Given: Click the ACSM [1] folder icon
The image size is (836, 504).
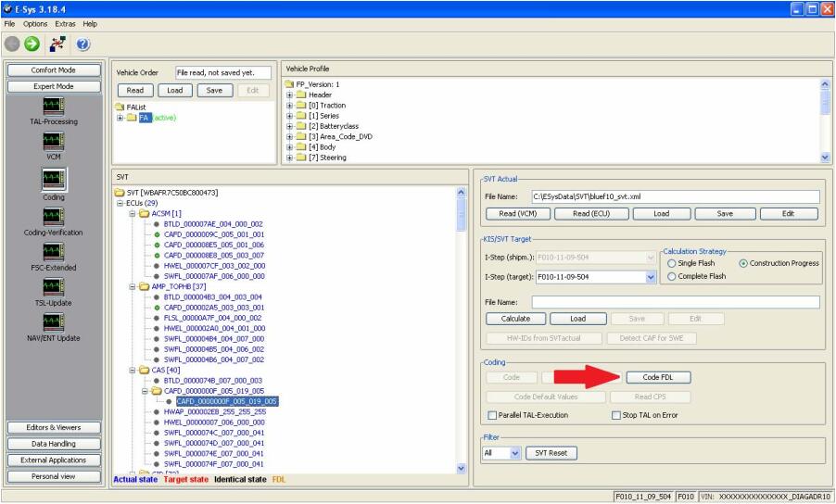Looking at the screenshot, I should pos(144,214).
